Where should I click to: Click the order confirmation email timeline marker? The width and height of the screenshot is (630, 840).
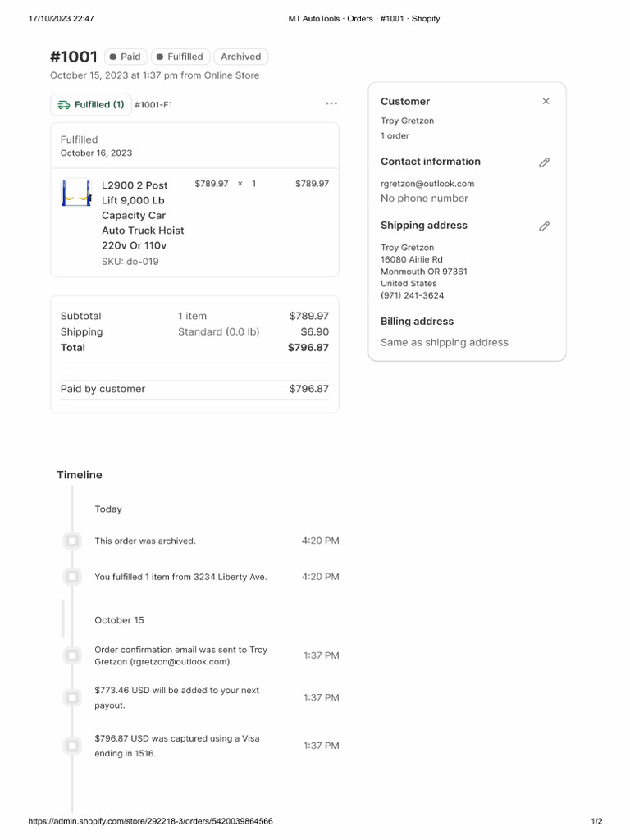coord(72,655)
